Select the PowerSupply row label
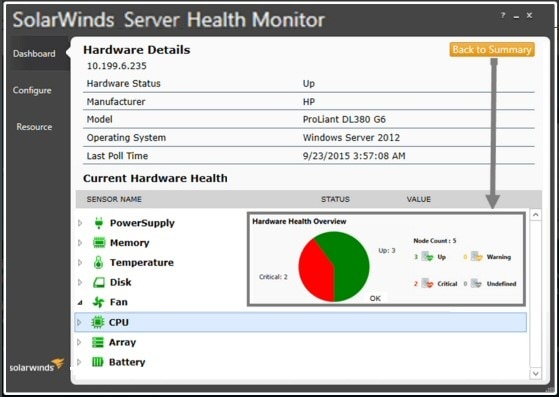The image size is (559, 397). click(x=142, y=223)
